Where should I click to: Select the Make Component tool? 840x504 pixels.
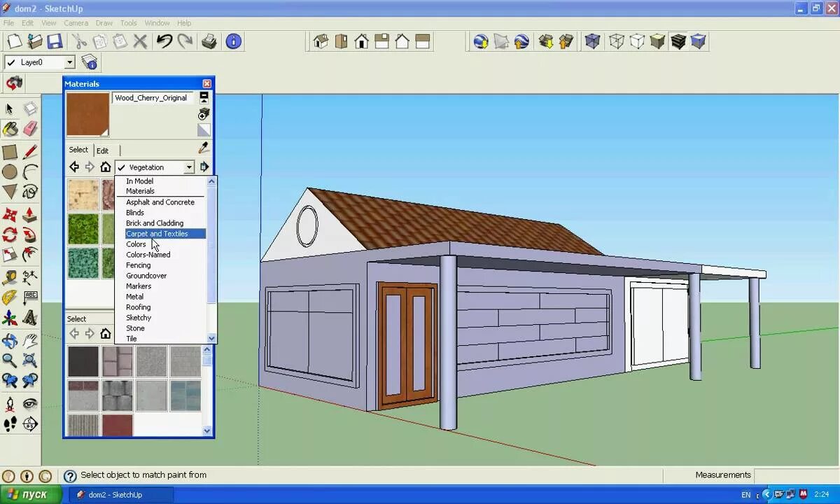coord(30,108)
